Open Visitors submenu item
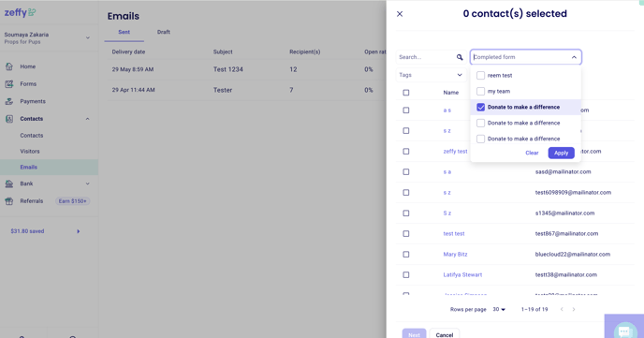 pyautogui.click(x=30, y=151)
